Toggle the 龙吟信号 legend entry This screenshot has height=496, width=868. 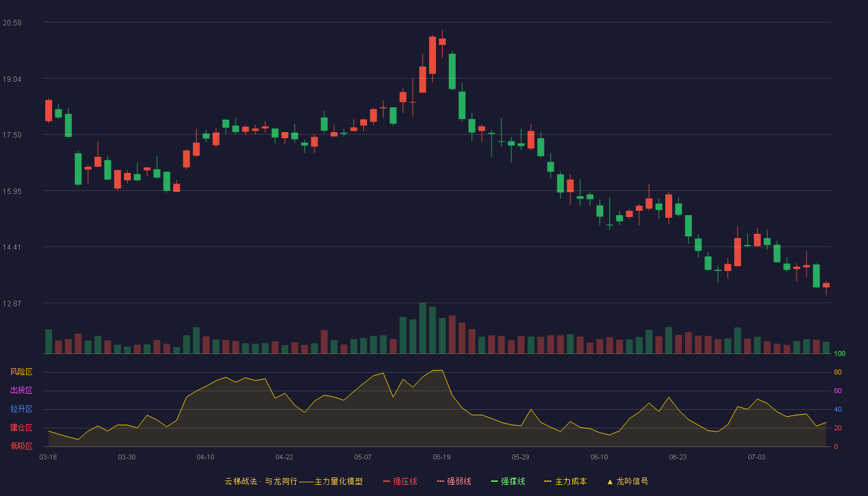[x=627, y=481]
